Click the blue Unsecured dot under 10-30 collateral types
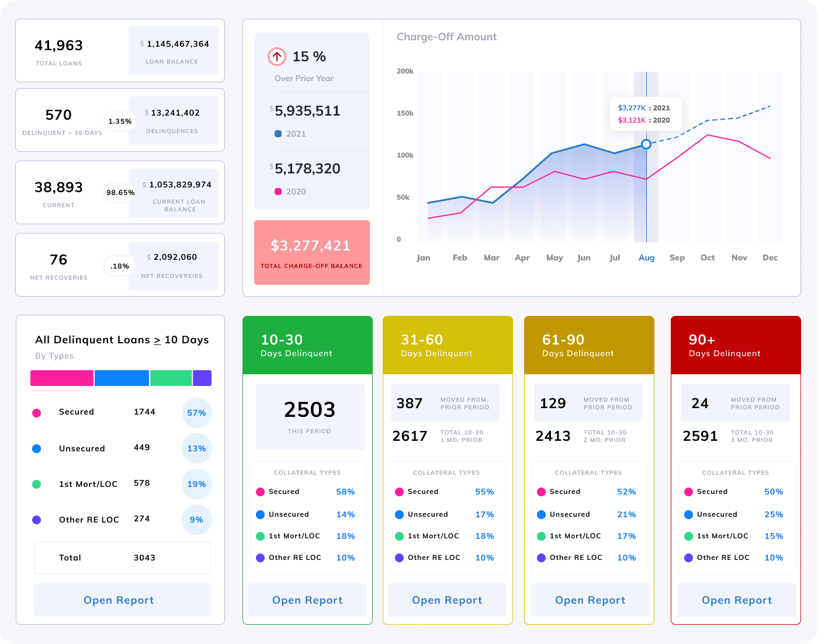This screenshot has height=644, width=818. tap(260, 514)
